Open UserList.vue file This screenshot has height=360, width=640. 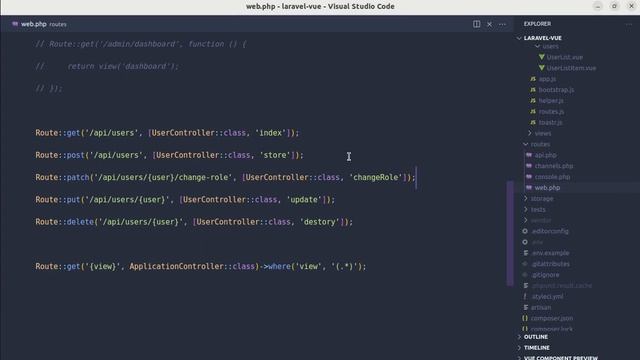click(x=564, y=57)
